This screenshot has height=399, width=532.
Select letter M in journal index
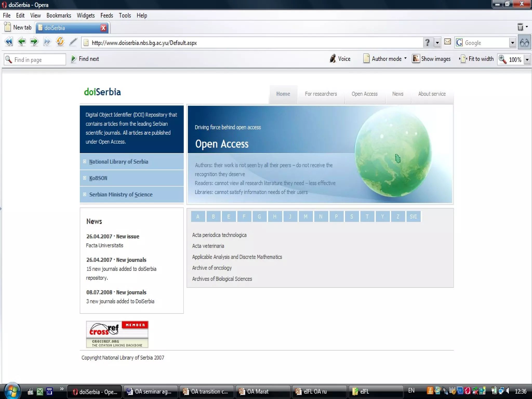[305, 217]
